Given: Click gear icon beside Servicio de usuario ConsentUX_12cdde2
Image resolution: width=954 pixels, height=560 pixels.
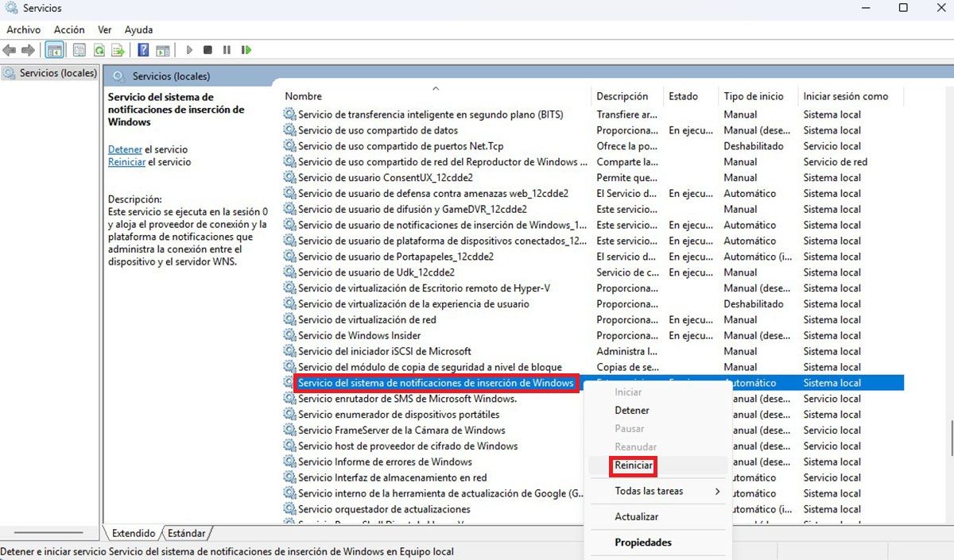Looking at the screenshot, I should 289,178.
